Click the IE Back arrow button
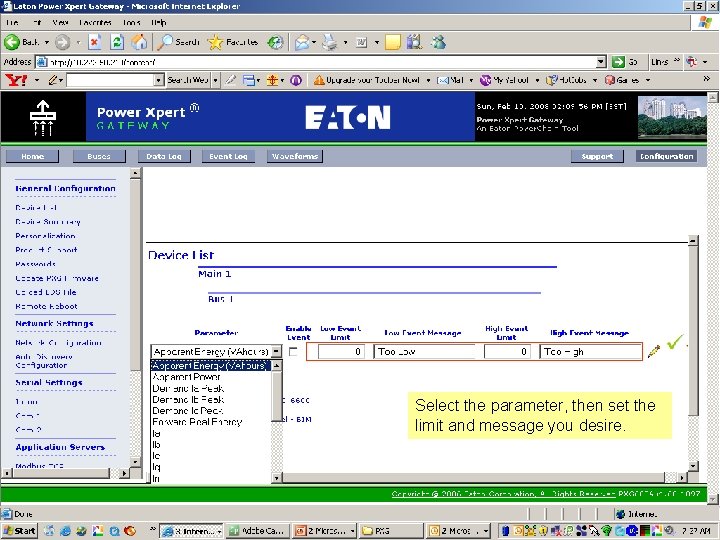The height and width of the screenshot is (540, 720). 12,42
